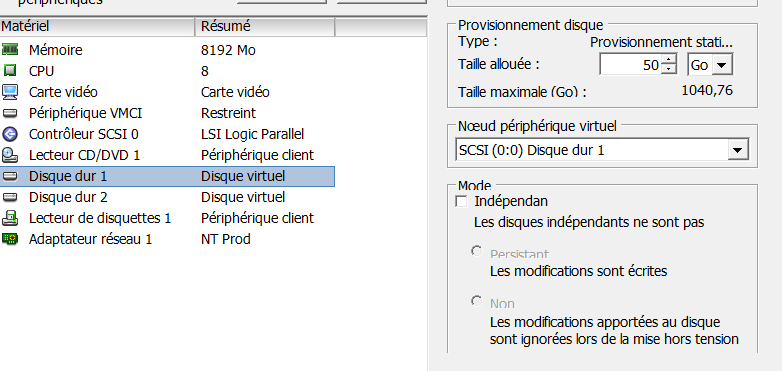Sort by the Matériel column header

(97, 26)
